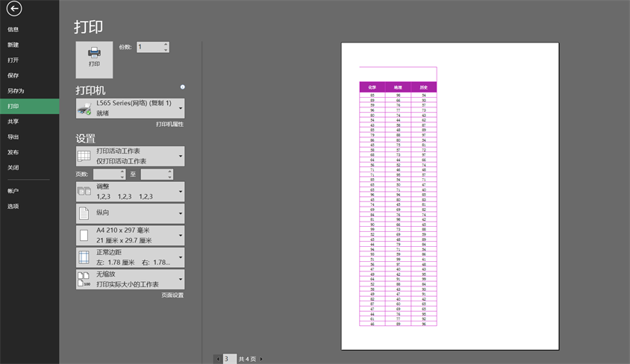Open the 纵向 orientation dropdown

pos(130,213)
